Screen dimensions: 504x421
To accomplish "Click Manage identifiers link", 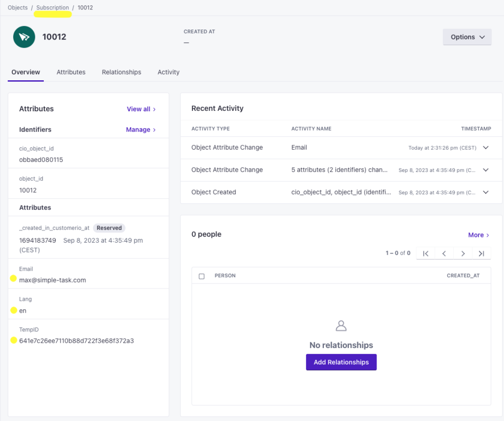I will point(141,130).
